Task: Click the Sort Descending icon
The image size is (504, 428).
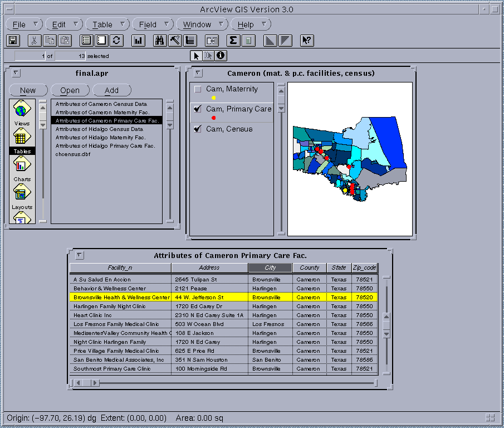Action: [285, 41]
